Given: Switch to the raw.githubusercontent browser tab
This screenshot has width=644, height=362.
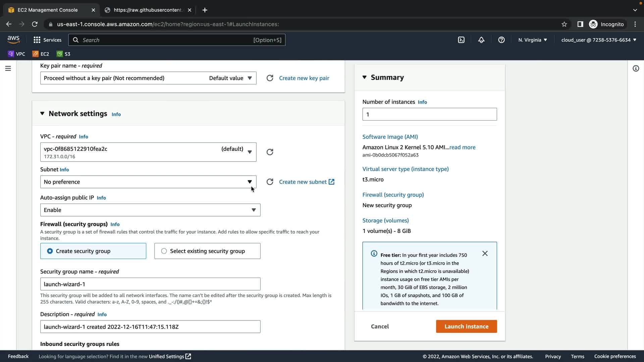Looking at the screenshot, I should tap(148, 10).
